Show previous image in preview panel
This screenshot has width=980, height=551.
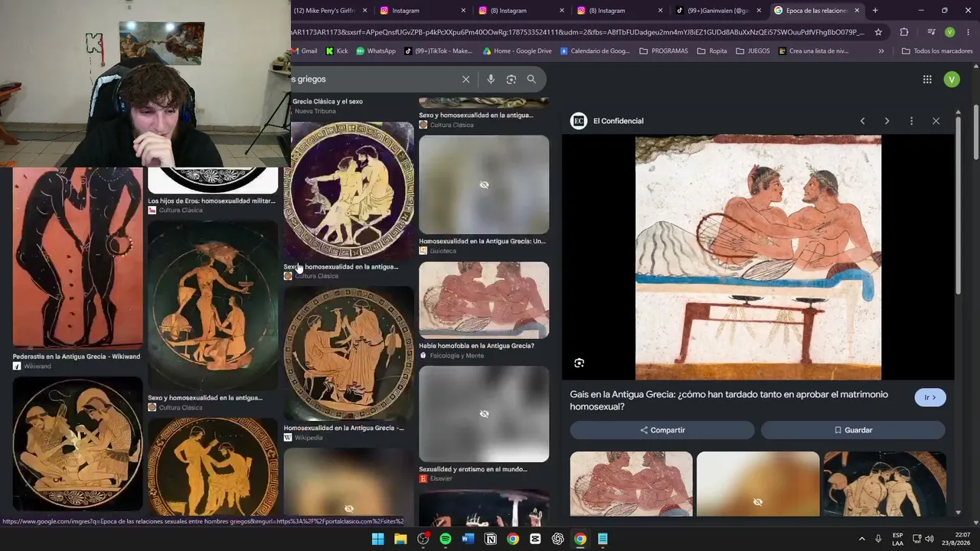point(862,121)
